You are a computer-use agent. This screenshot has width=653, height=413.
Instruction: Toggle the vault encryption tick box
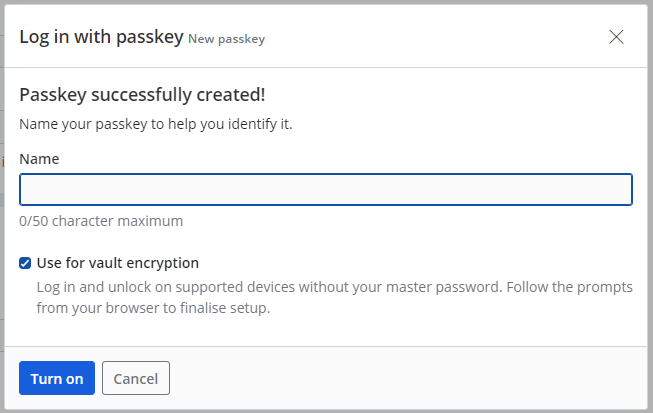(25, 264)
